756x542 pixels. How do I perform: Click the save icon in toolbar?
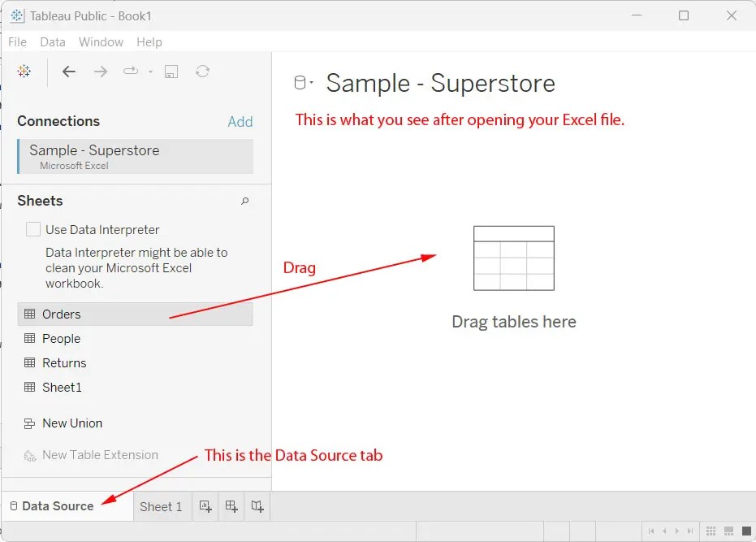[171, 72]
